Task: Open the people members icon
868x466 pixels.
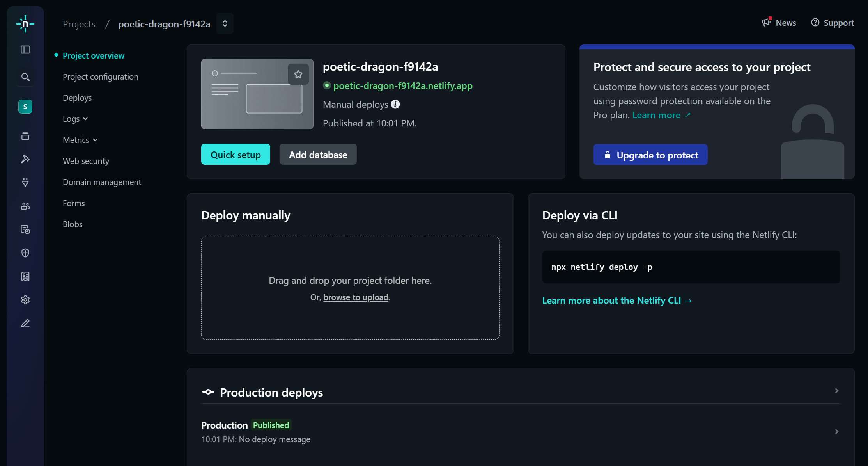Action: click(x=25, y=206)
